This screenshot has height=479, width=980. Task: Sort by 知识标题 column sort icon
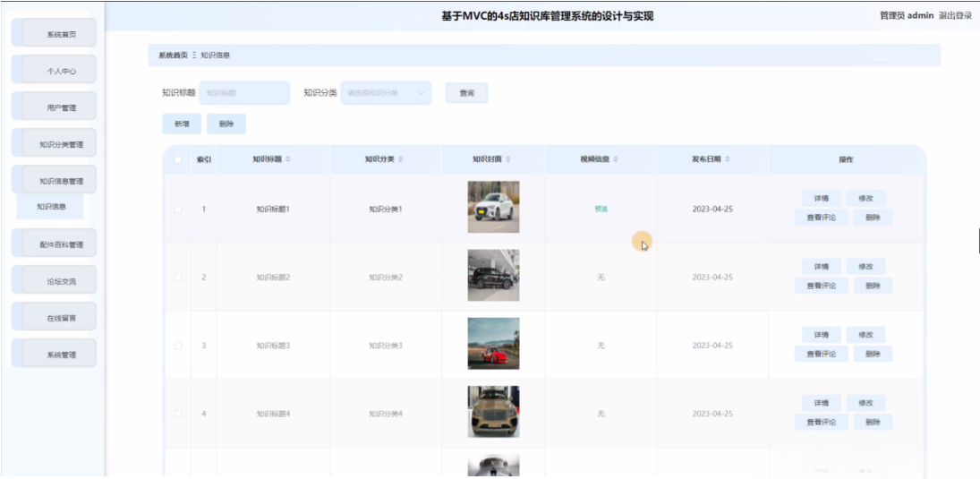pos(288,159)
